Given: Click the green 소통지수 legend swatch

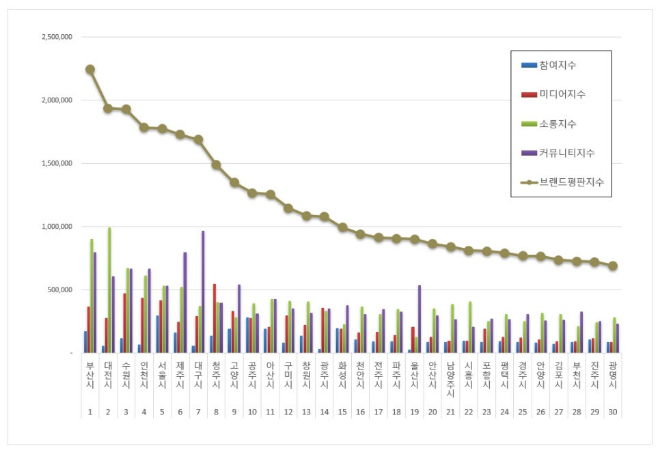Looking at the screenshot, I should tap(529, 124).
